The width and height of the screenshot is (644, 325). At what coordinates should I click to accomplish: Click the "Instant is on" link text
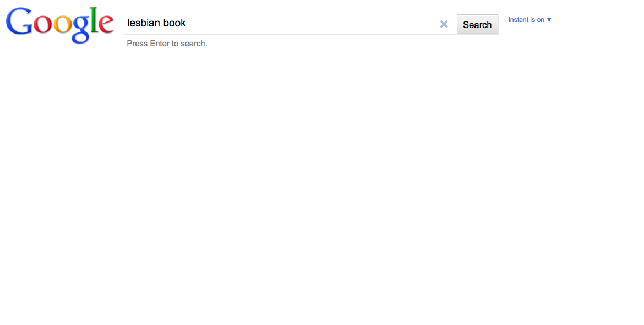click(526, 20)
